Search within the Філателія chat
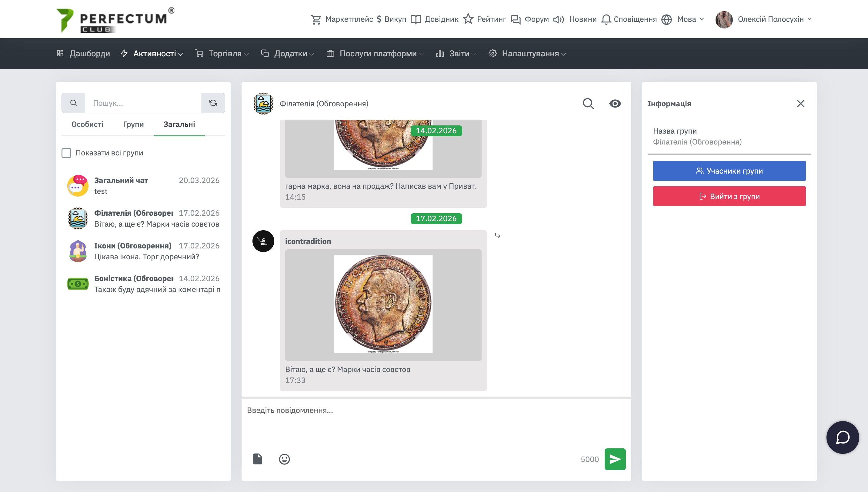 point(588,103)
